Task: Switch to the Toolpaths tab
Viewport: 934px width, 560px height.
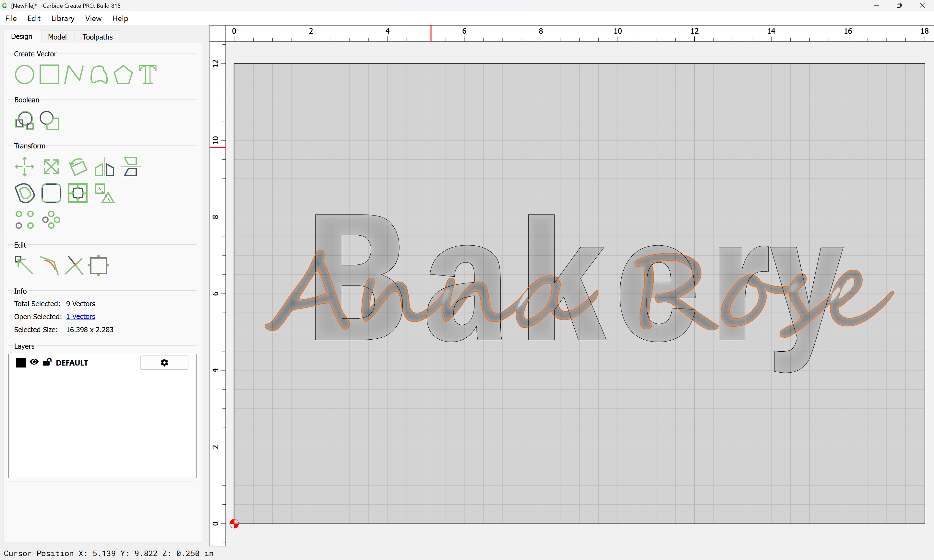Action: 97,37
